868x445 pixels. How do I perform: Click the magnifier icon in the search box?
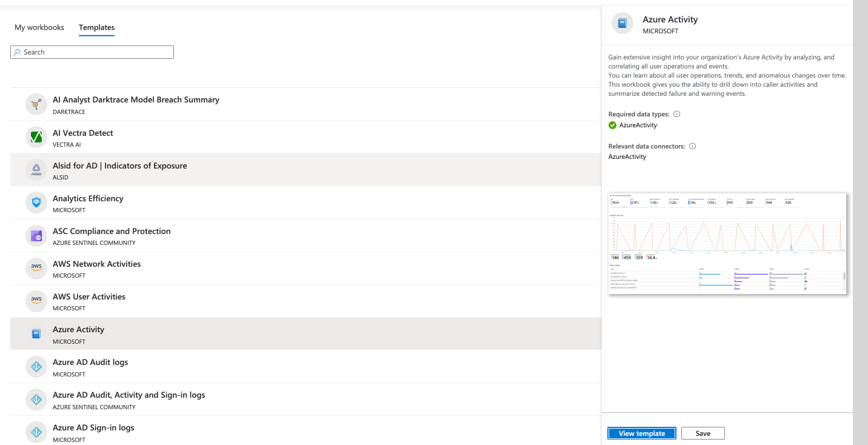[x=17, y=52]
